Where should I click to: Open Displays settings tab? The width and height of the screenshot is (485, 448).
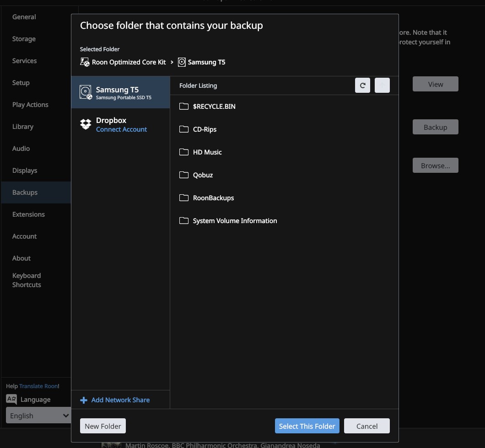(x=25, y=171)
